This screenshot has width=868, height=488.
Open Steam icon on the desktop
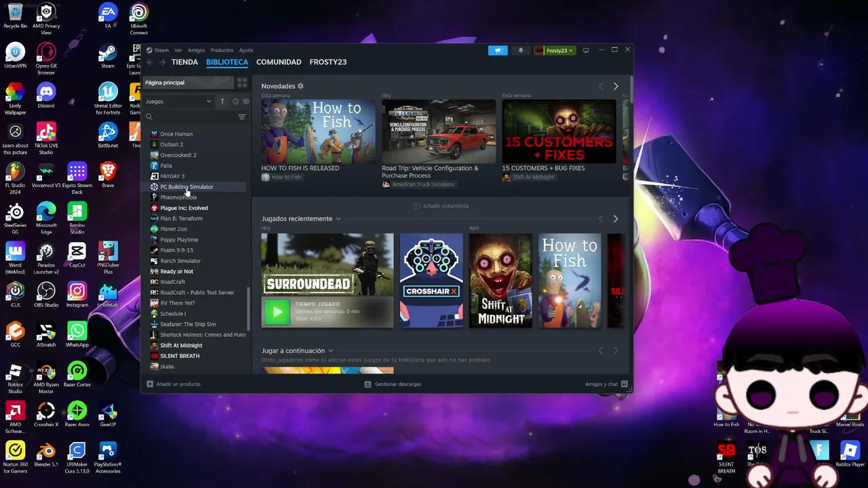click(x=108, y=56)
